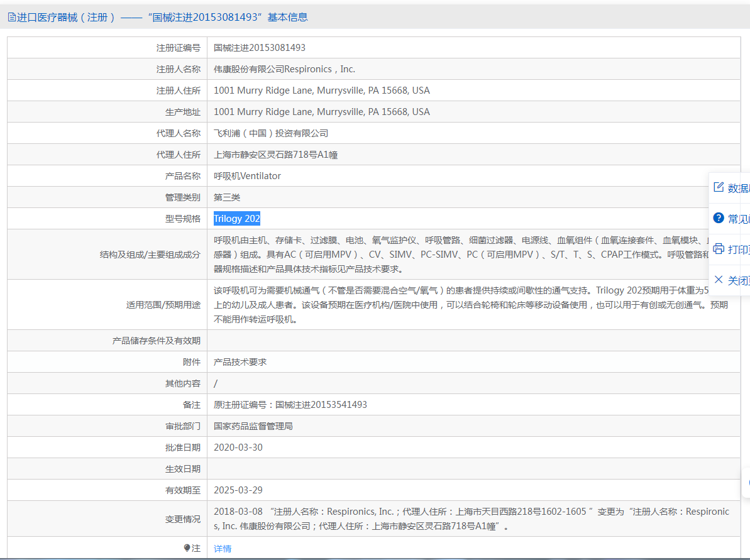Click the page title 基本信息 heading

[x=287, y=18]
